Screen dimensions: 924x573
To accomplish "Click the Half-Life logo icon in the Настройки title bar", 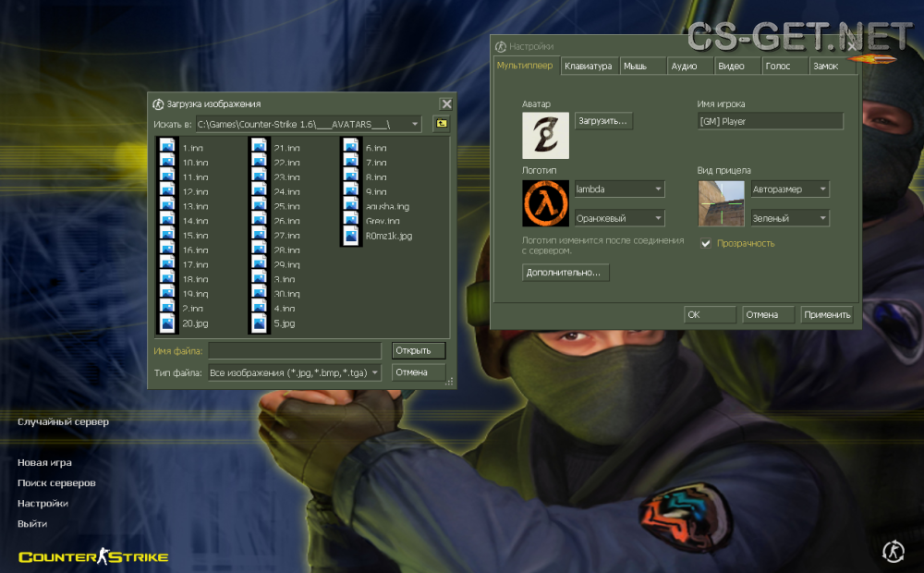I will [501, 46].
